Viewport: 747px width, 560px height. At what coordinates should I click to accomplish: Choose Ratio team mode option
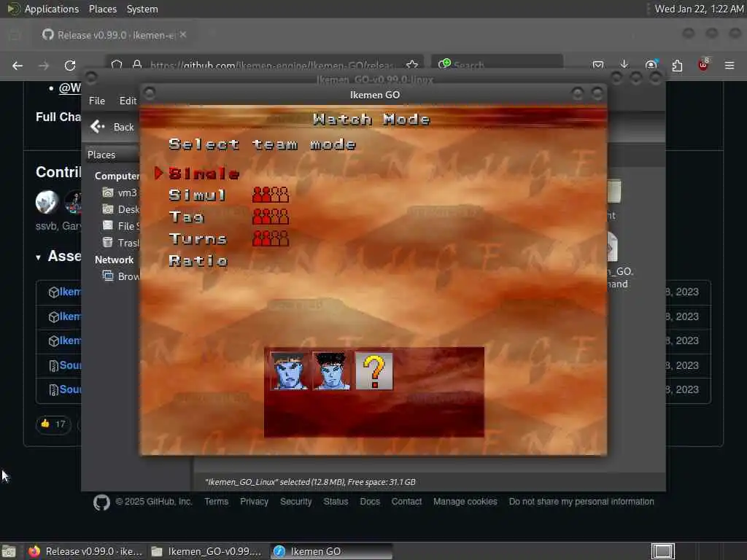(x=198, y=261)
